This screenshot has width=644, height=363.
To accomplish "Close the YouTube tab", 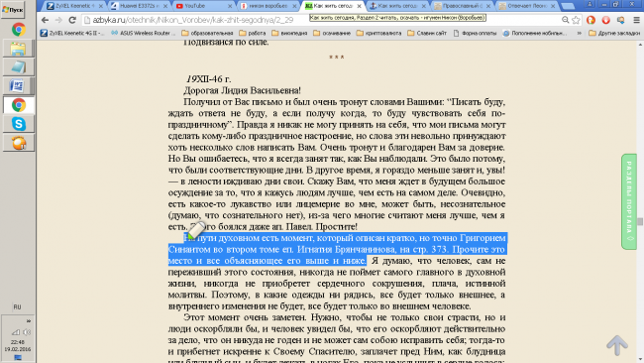I will (x=230, y=6).
